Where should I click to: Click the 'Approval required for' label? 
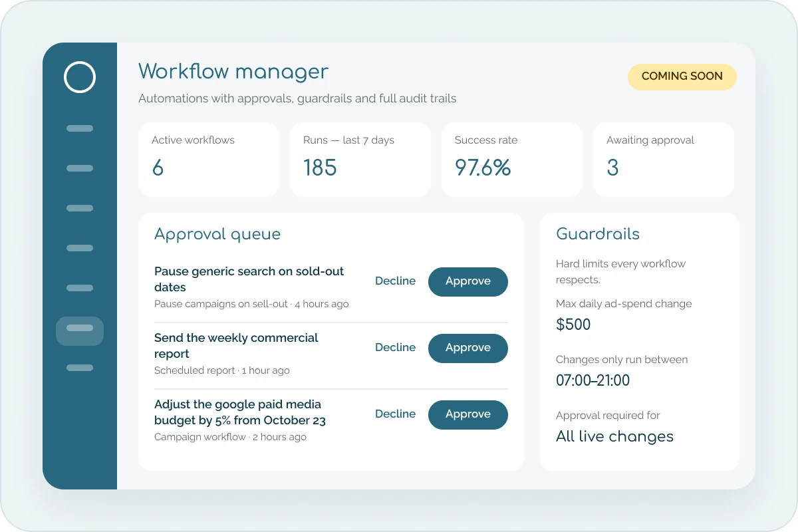pyautogui.click(x=608, y=416)
